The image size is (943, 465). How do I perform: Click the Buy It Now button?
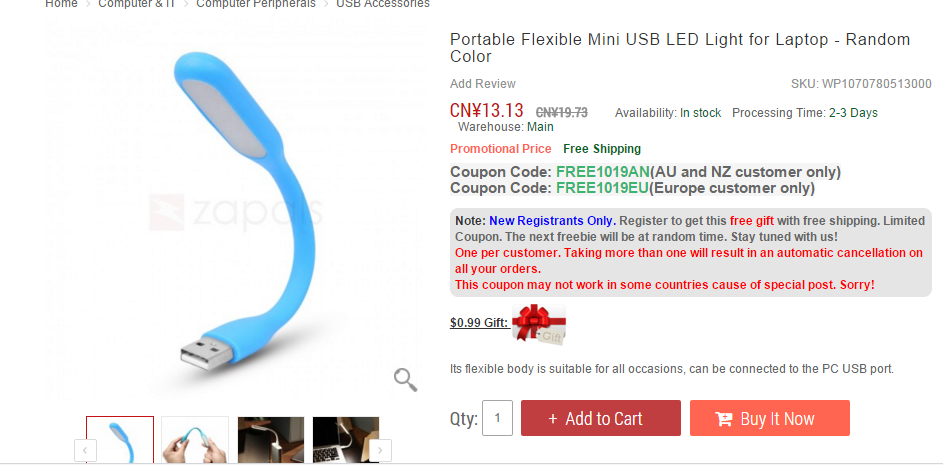coord(770,418)
